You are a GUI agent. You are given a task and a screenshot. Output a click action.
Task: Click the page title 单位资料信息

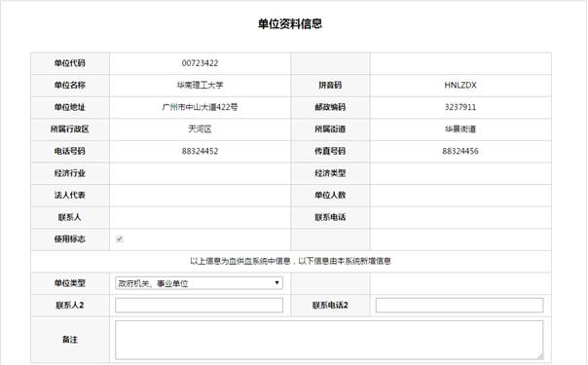[x=290, y=24]
